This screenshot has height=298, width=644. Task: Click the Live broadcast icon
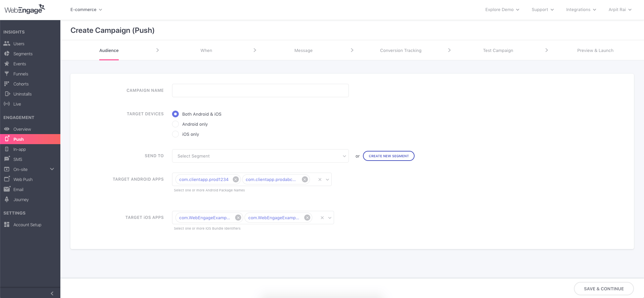pyautogui.click(x=7, y=104)
